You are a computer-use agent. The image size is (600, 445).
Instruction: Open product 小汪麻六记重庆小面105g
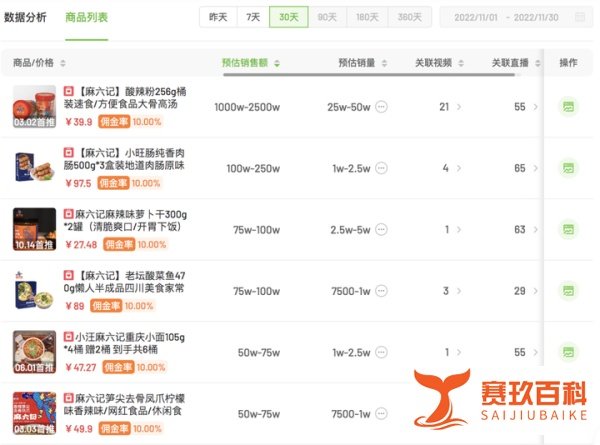124,343
